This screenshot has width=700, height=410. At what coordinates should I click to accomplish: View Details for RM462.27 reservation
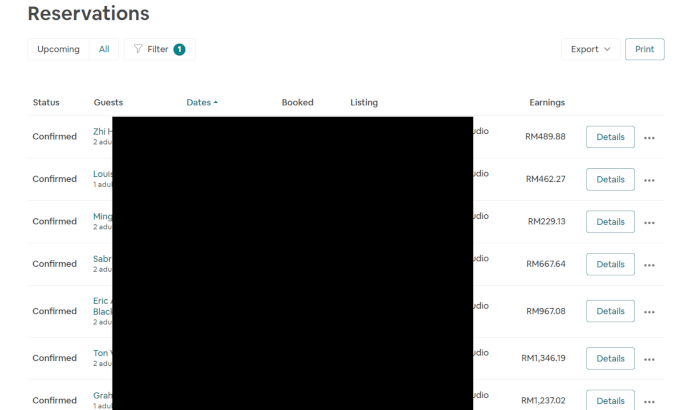click(x=610, y=179)
